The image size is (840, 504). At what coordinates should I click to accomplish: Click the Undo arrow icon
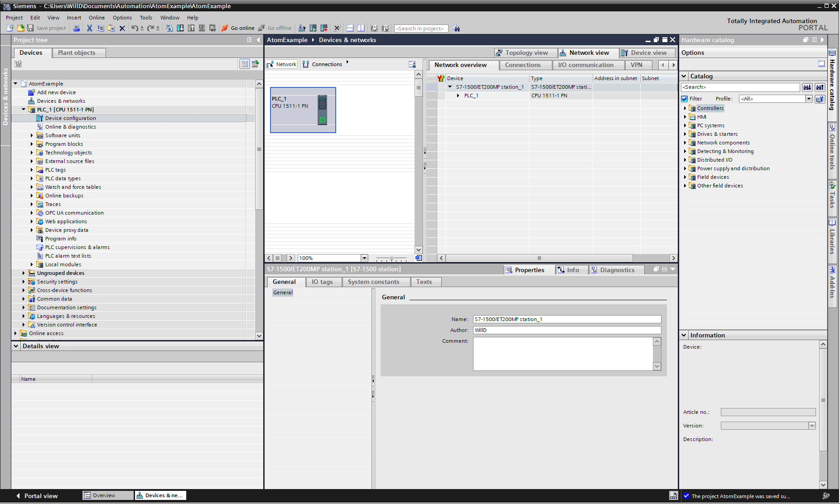134,28
